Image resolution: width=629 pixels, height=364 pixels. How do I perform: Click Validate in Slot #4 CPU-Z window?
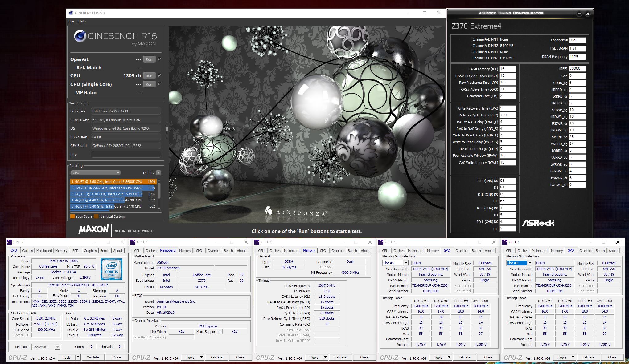(x=588, y=357)
